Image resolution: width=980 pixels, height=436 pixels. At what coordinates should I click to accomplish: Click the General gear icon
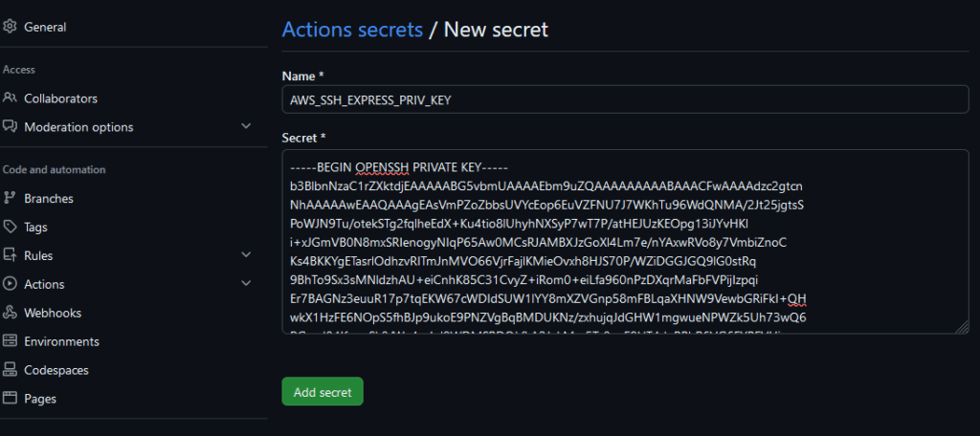10,27
